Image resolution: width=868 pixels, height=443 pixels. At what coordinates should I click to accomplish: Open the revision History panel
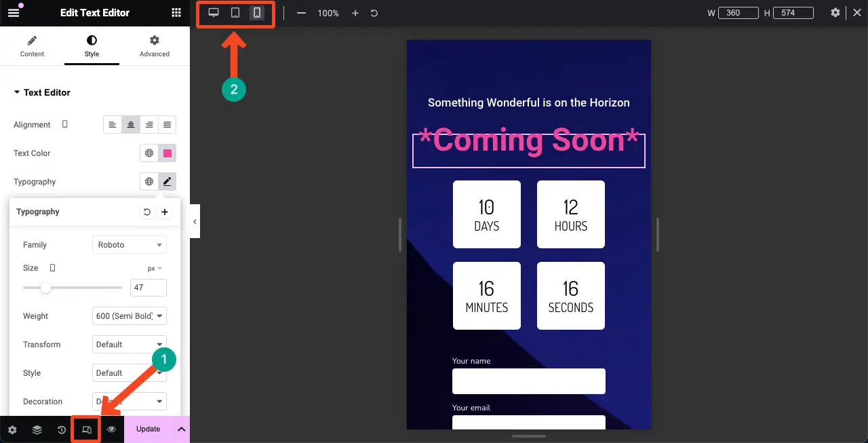[x=62, y=429]
